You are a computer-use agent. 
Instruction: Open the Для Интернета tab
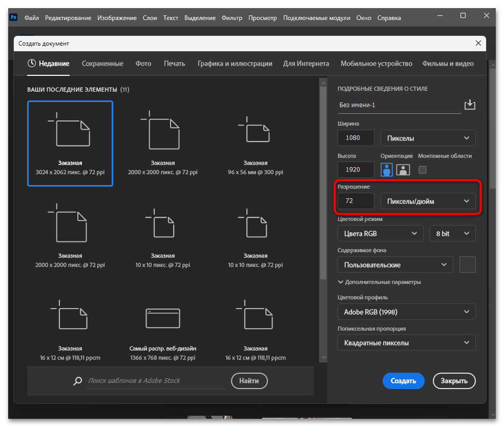click(x=306, y=64)
